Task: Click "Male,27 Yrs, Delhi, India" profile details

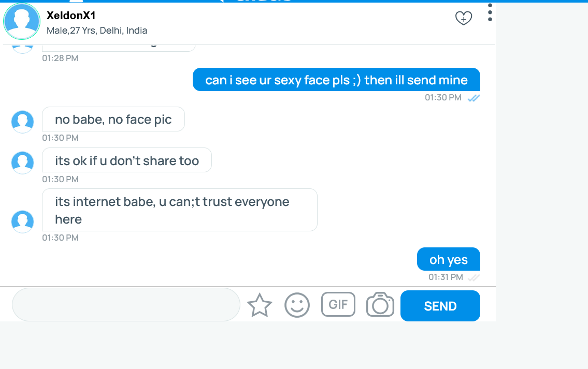Action: tap(97, 31)
